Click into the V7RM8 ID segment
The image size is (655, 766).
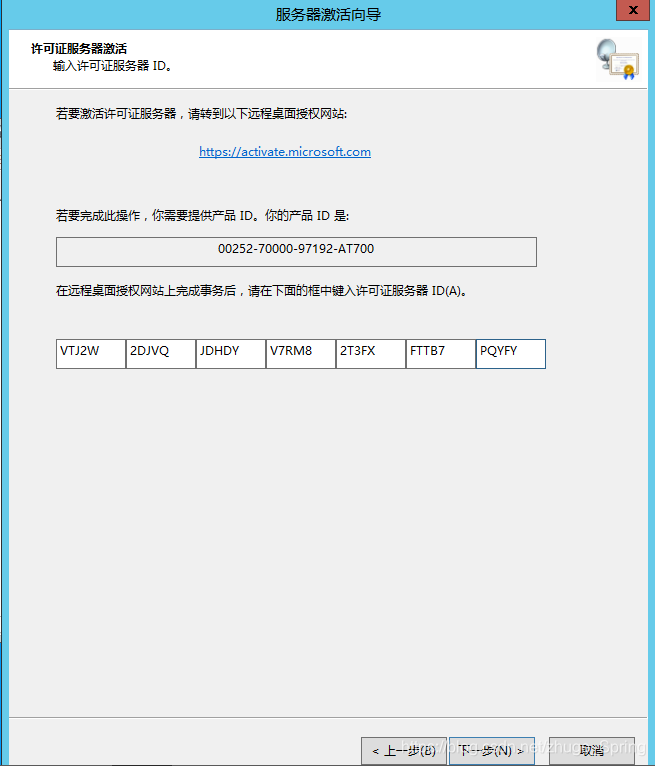(x=301, y=354)
